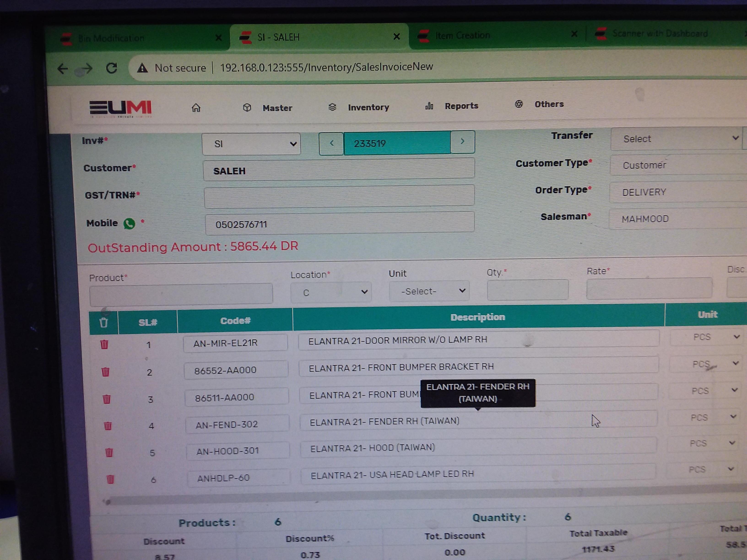The width and height of the screenshot is (747, 560).
Task: Open the Inventory menu
Action: pyautogui.click(x=359, y=107)
